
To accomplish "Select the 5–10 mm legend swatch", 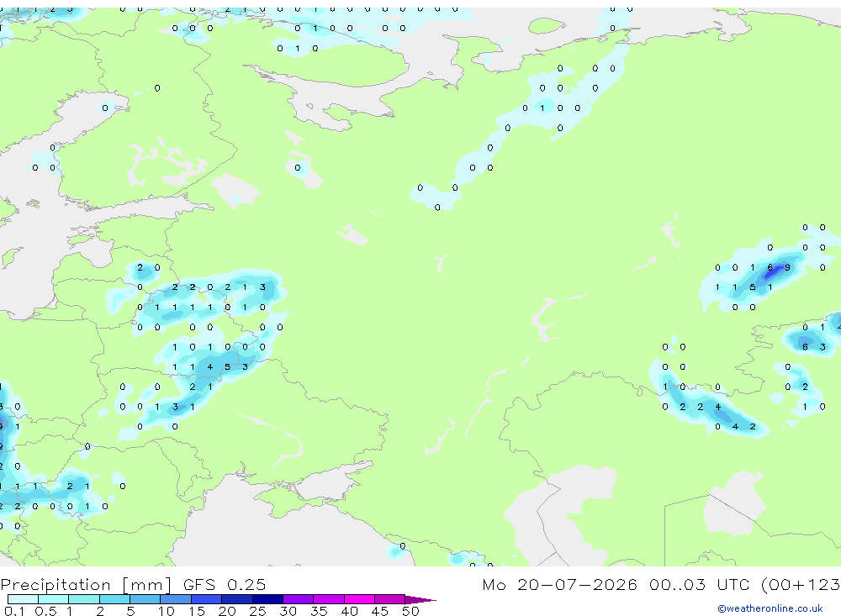I will (145, 599).
